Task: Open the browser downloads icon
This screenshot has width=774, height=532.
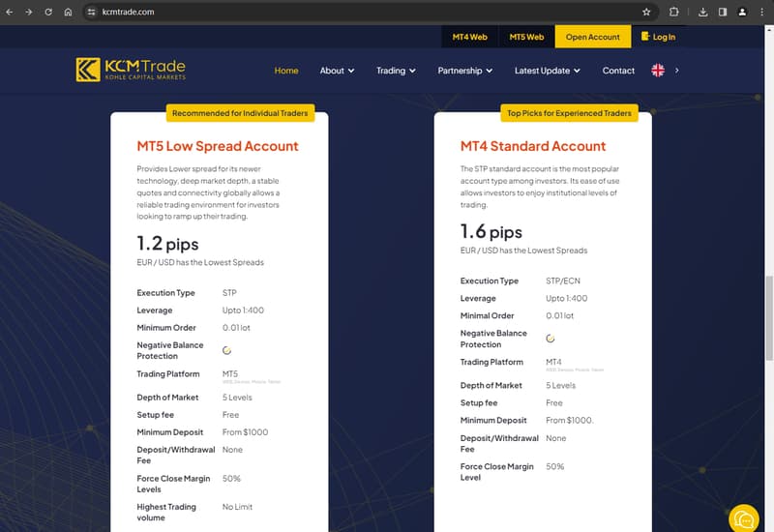Action: (x=703, y=12)
